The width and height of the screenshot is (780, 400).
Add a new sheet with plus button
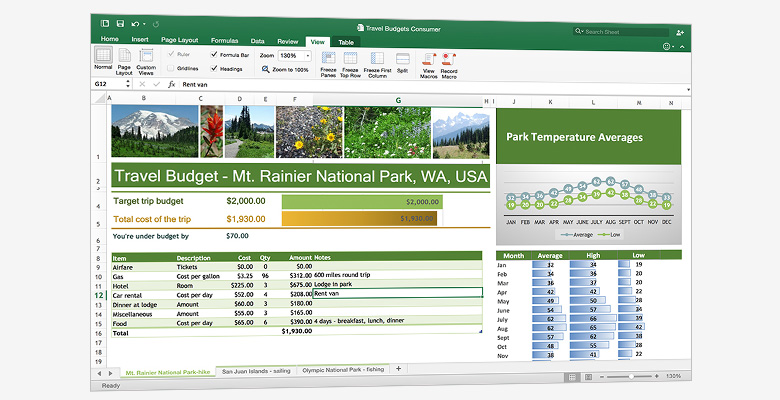click(x=398, y=369)
